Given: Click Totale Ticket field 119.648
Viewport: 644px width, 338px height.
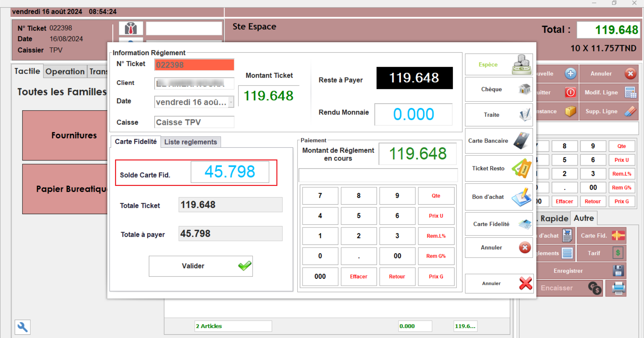Looking at the screenshot, I should pyautogui.click(x=230, y=205).
